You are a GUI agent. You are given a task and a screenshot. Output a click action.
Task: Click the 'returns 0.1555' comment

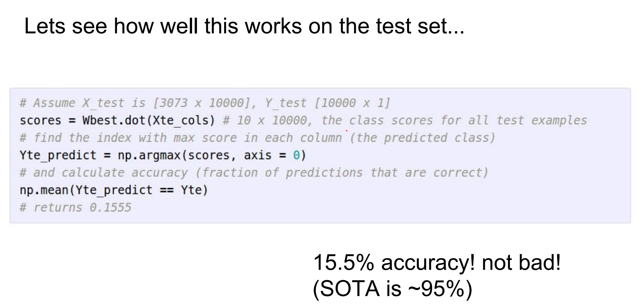(x=75, y=207)
